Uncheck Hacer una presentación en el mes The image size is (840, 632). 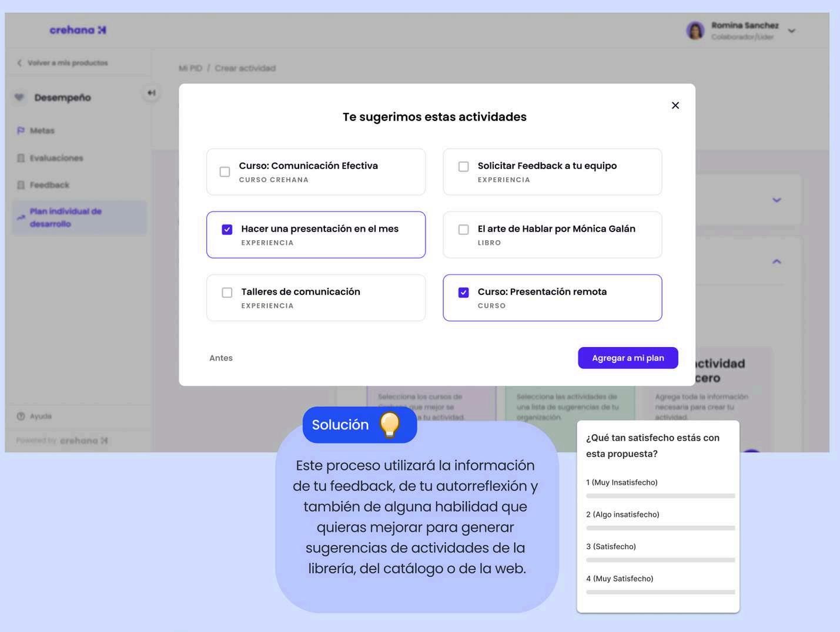(x=227, y=230)
